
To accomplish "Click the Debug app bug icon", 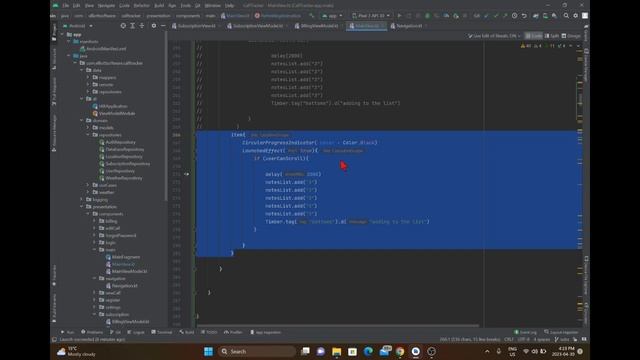I will coord(427,16).
